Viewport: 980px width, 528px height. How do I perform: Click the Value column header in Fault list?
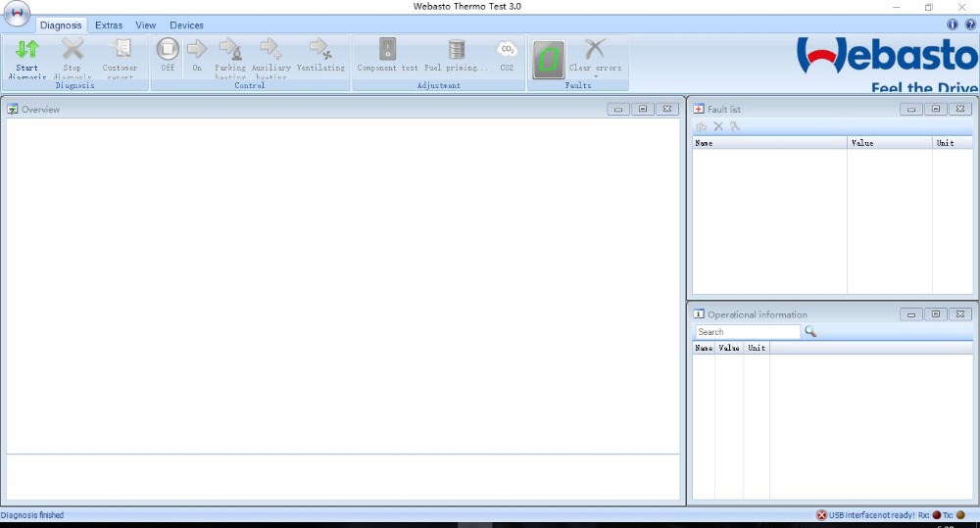pos(889,143)
